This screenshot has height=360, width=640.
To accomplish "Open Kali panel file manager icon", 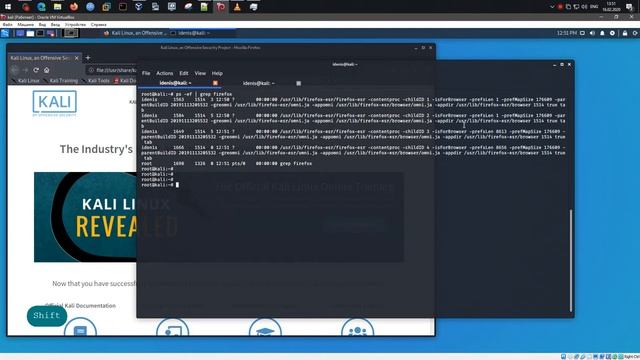I will click(30, 33).
